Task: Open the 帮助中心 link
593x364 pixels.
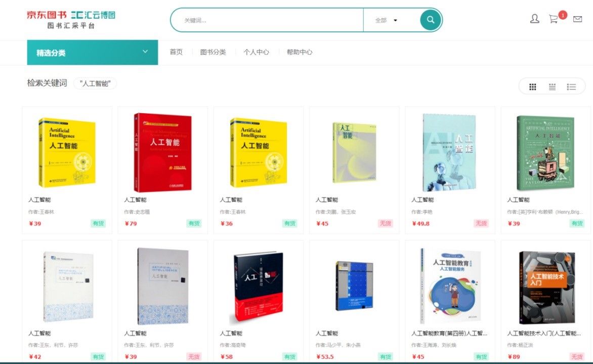Action: [x=299, y=52]
